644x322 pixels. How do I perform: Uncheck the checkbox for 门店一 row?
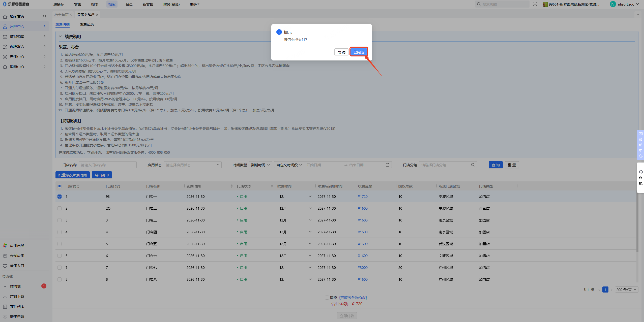coord(60,197)
